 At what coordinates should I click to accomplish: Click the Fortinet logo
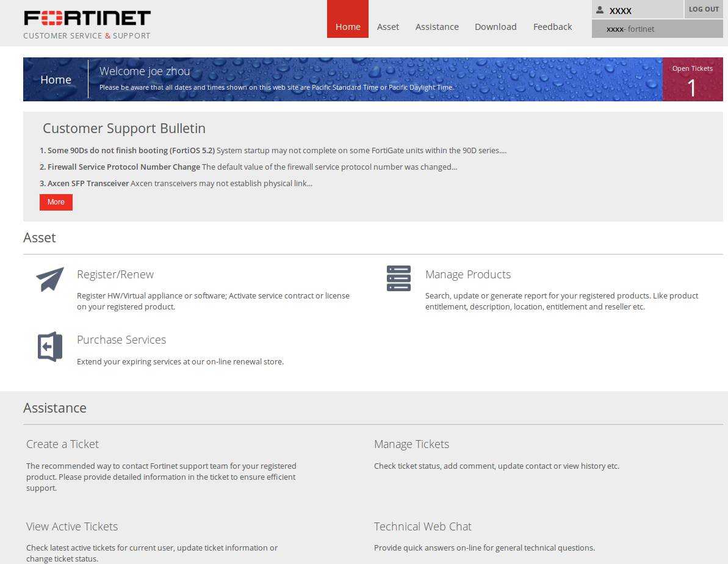[87, 18]
